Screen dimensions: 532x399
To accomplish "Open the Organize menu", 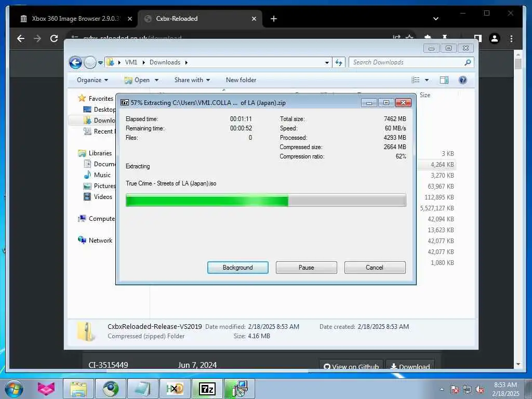I will click(92, 80).
